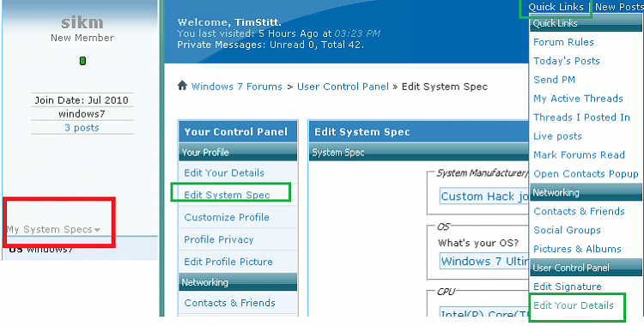This screenshot has width=644, height=326.
Task: View sikm's 3 posts link
Action: coord(82,128)
